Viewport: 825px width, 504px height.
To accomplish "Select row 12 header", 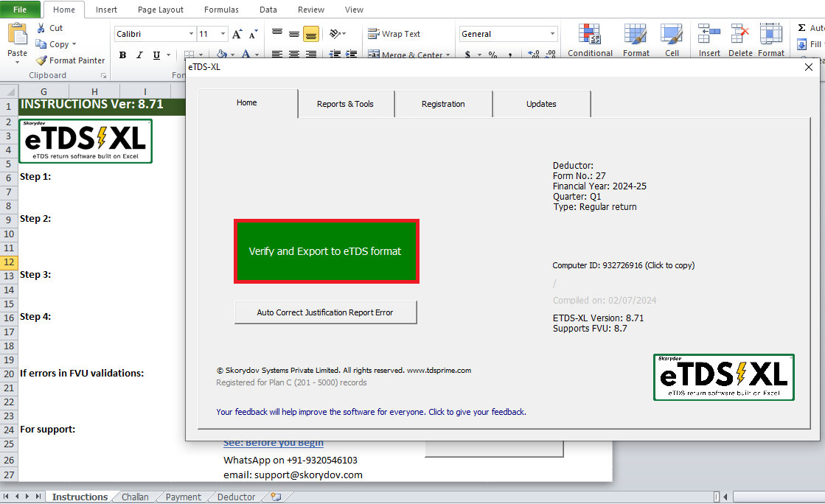I will pyautogui.click(x=9, y=262).
